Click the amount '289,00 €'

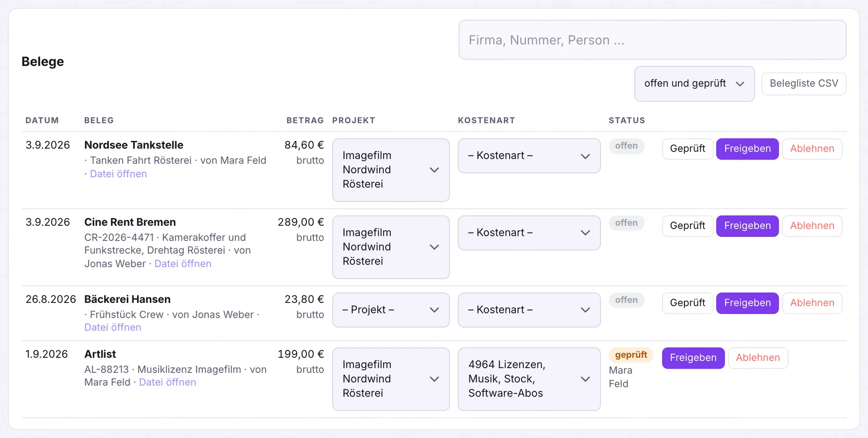pyautogui.click(x=301, y=222)
